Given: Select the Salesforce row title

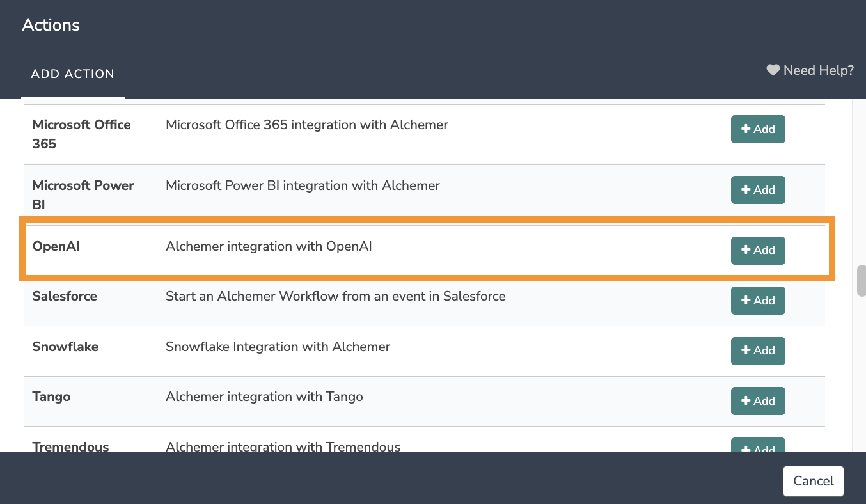Looking at the screenshot, I should tap(65, 296).
